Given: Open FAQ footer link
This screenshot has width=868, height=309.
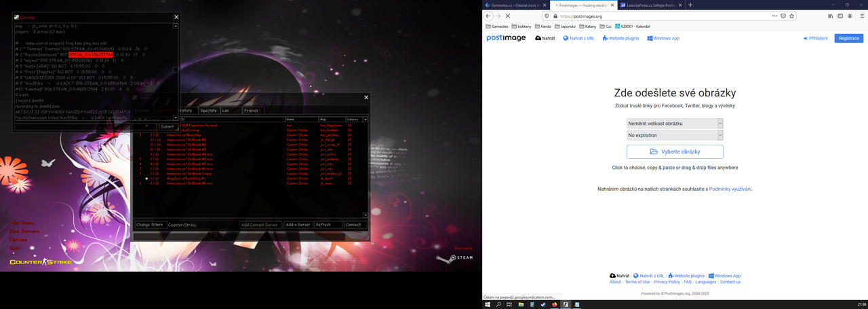Looking at the screenshot, I should [688, 282].
